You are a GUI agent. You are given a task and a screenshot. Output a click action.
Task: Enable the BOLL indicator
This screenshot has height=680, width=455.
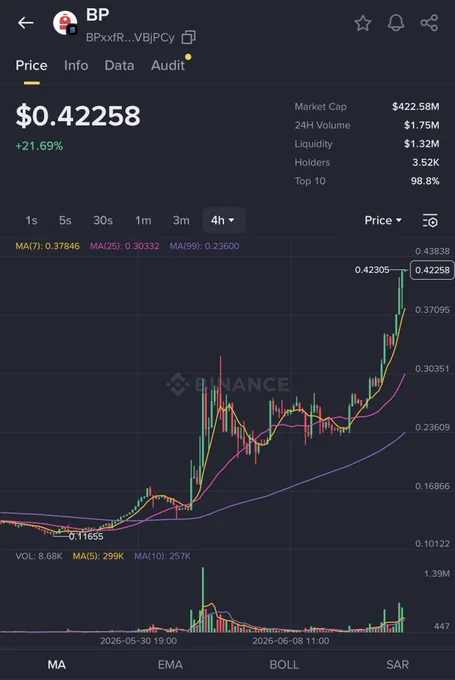tap(284, 664)
